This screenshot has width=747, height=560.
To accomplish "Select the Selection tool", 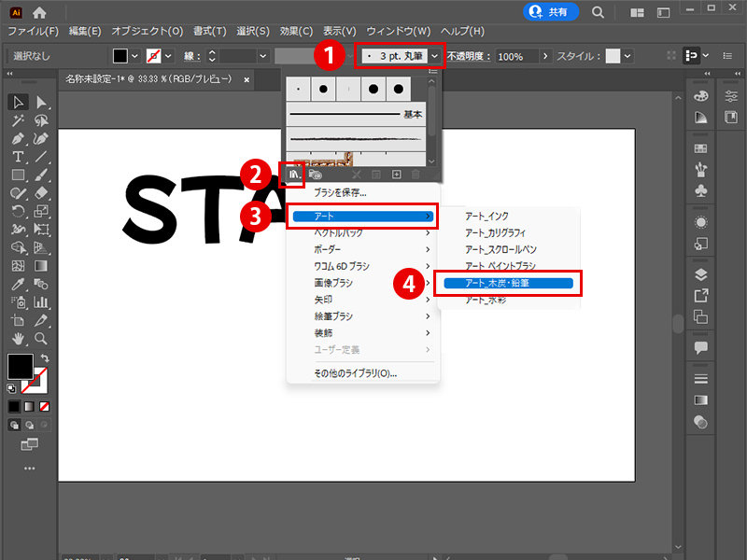I will (18, 102).
